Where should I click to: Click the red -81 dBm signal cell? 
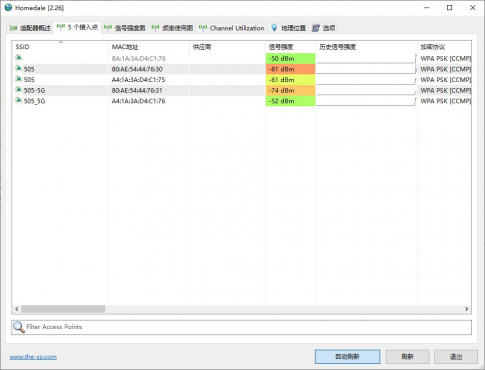point(291,69)
